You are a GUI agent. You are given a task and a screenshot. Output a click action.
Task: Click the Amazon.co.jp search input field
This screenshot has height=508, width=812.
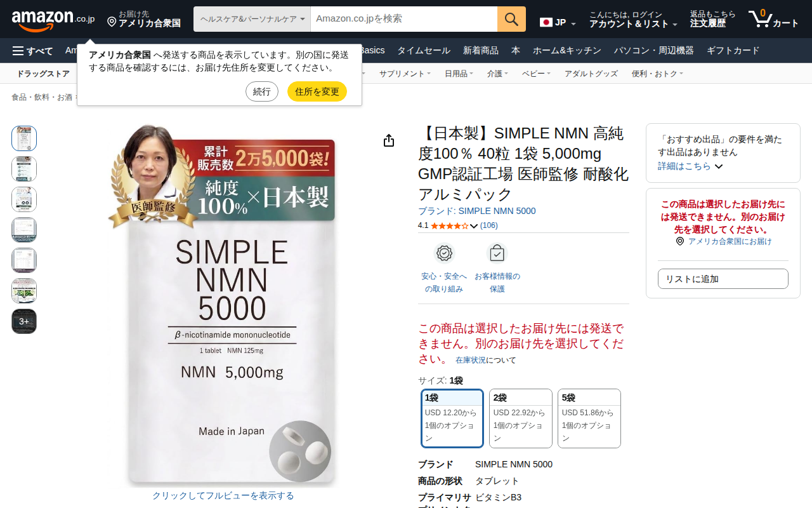click(x=404, y=19)
